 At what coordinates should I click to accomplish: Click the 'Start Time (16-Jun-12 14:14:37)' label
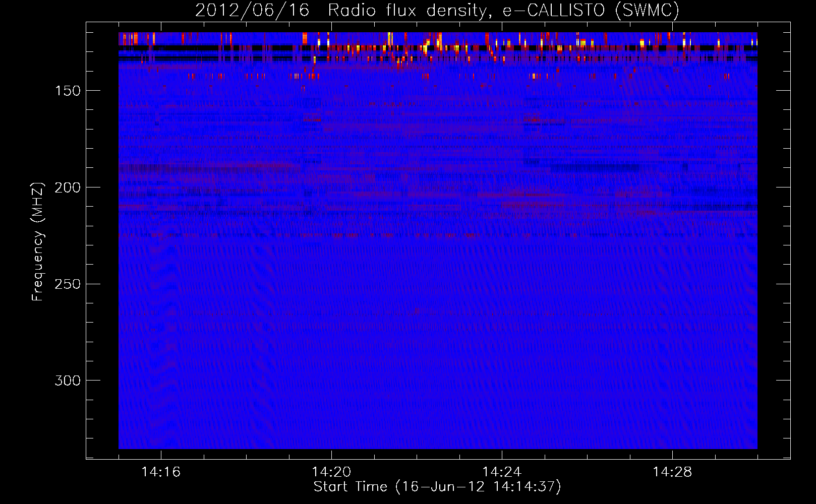pos(437,487)
